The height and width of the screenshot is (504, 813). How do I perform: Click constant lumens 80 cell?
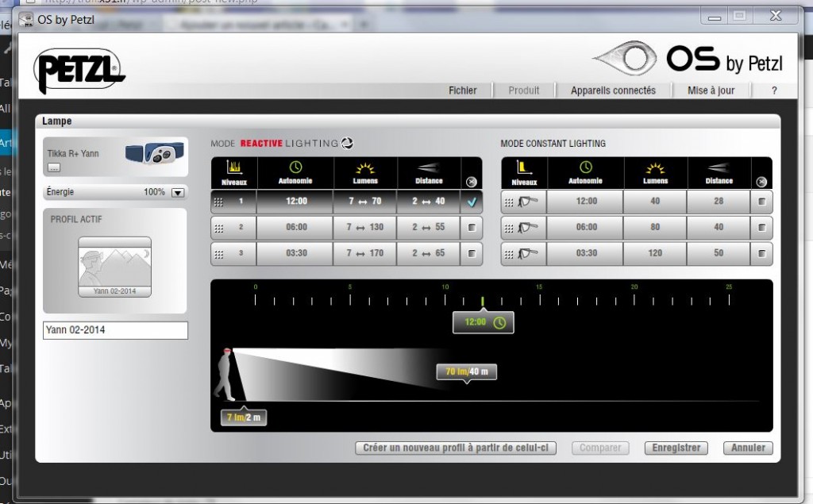click(x=655, y=228)
